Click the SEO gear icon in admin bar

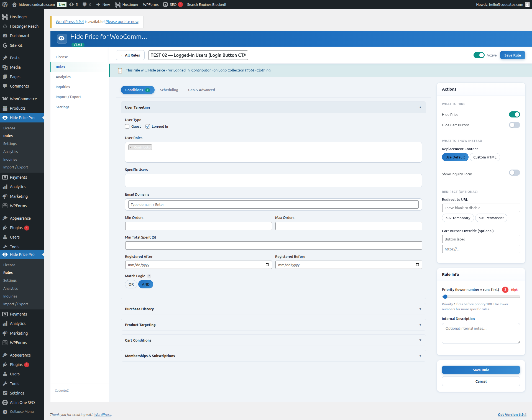pos(165,4)
